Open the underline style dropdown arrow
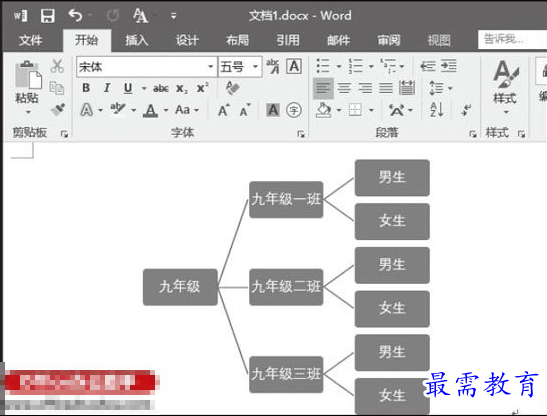This screenshot has height=416, width=547. tap(144, 89)
